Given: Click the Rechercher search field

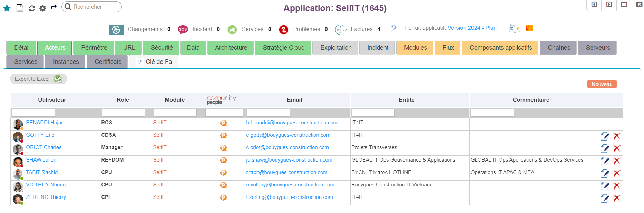Looking at the screenshot, I should 95,7.
